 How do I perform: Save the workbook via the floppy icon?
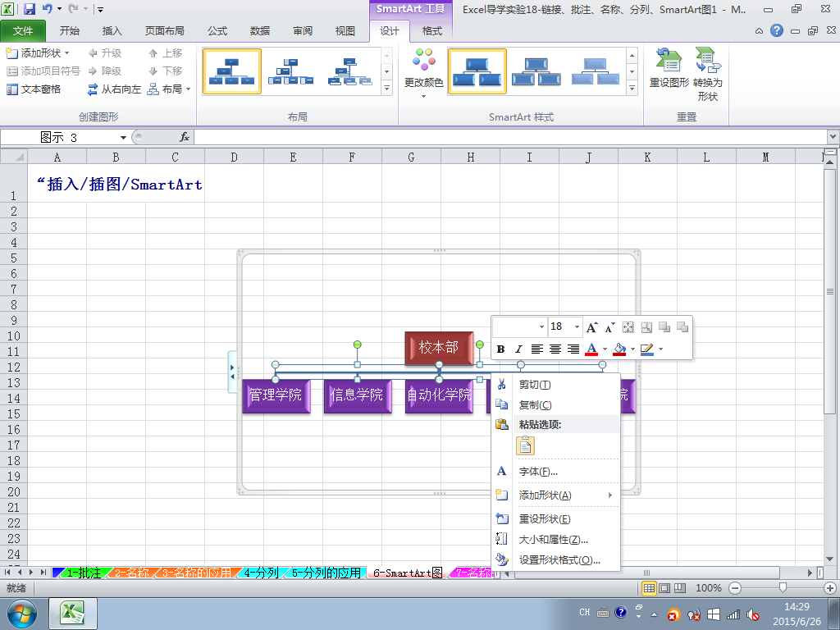[30, 8]
